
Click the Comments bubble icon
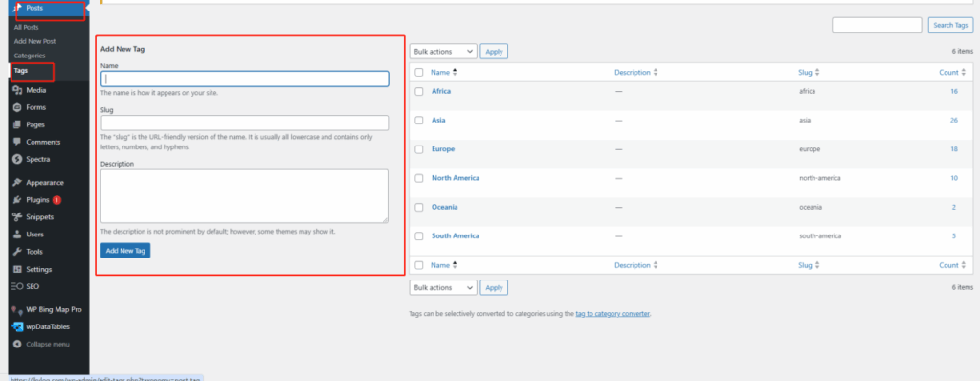click(17, 142)
